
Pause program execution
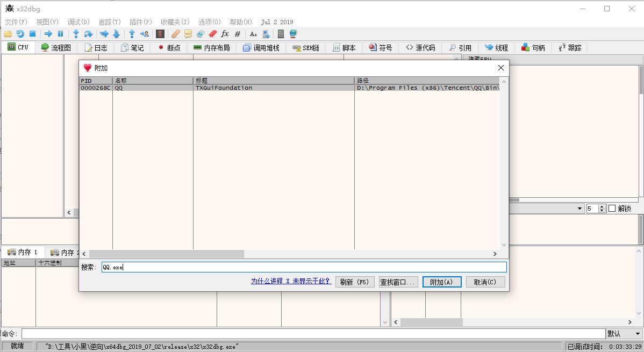tap(60, 33)
